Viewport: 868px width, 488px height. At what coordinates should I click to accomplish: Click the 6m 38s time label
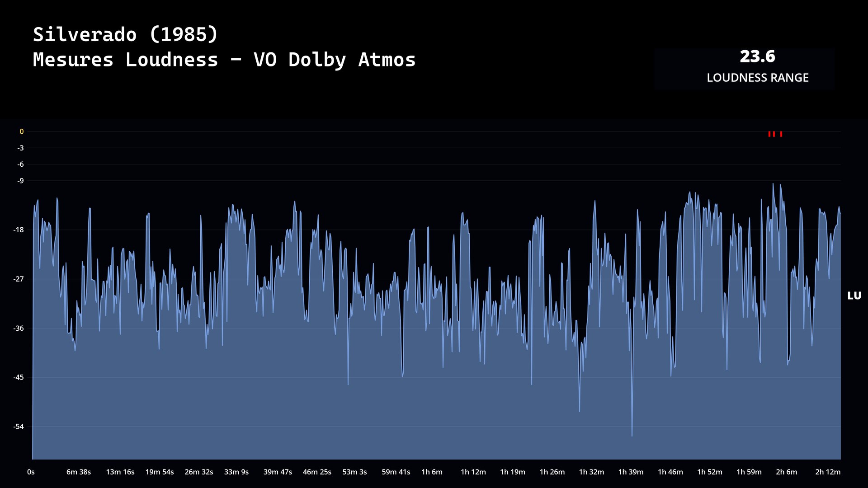(79, 472)
